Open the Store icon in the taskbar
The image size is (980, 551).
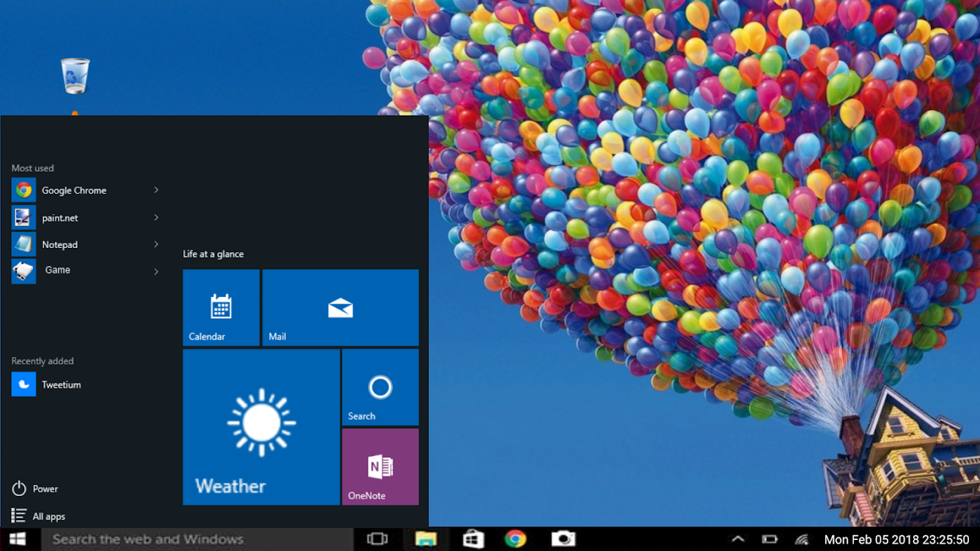(x=473, y=539)
